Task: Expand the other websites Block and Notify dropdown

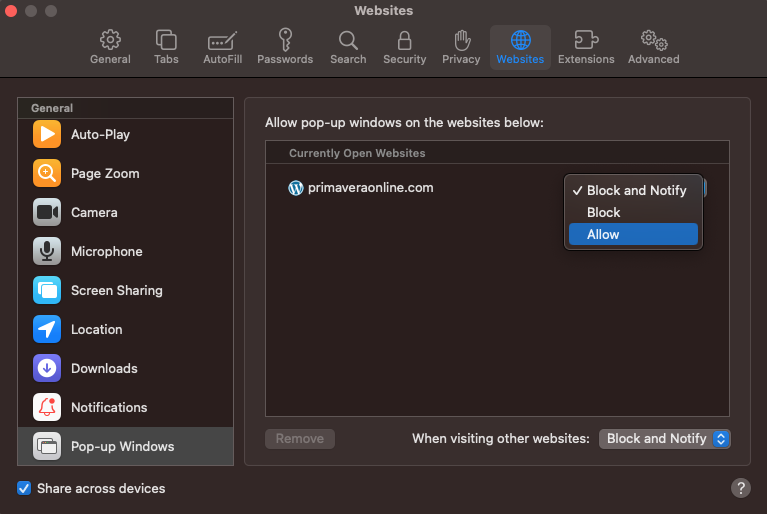Action: (x=665, y=438)
